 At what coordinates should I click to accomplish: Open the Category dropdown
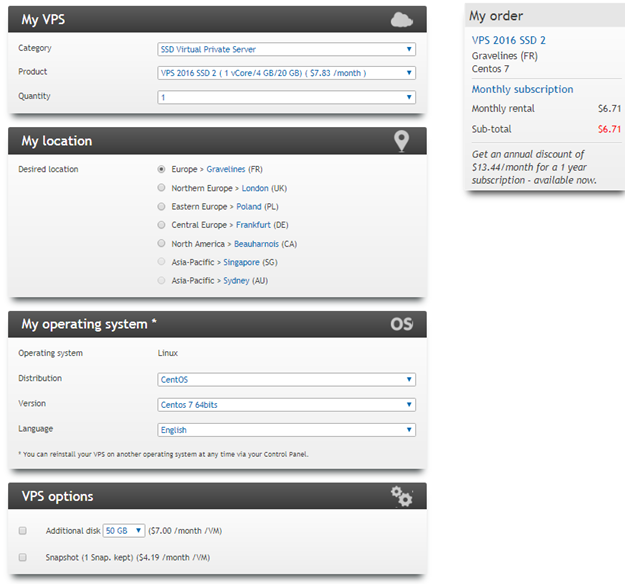point(286,49)
